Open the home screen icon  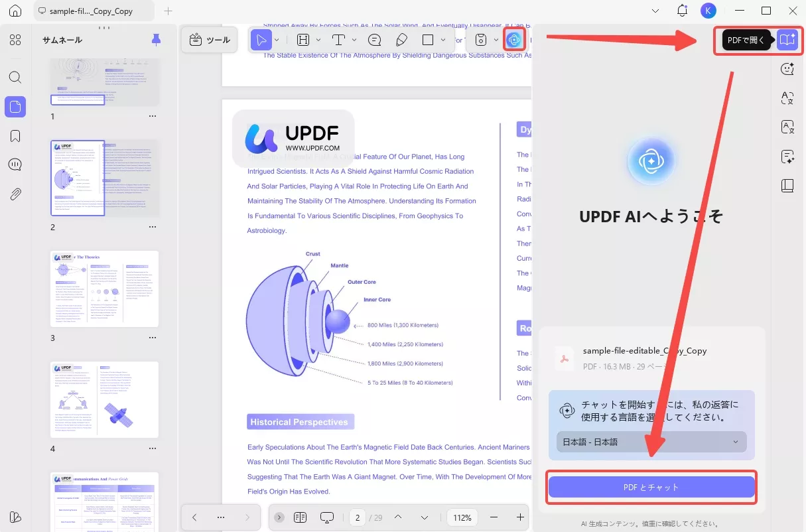pos(15,11)
